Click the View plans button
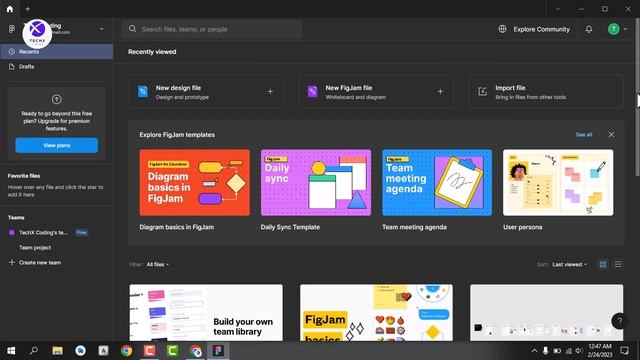The image size is (640, 360). coord(57,145)
